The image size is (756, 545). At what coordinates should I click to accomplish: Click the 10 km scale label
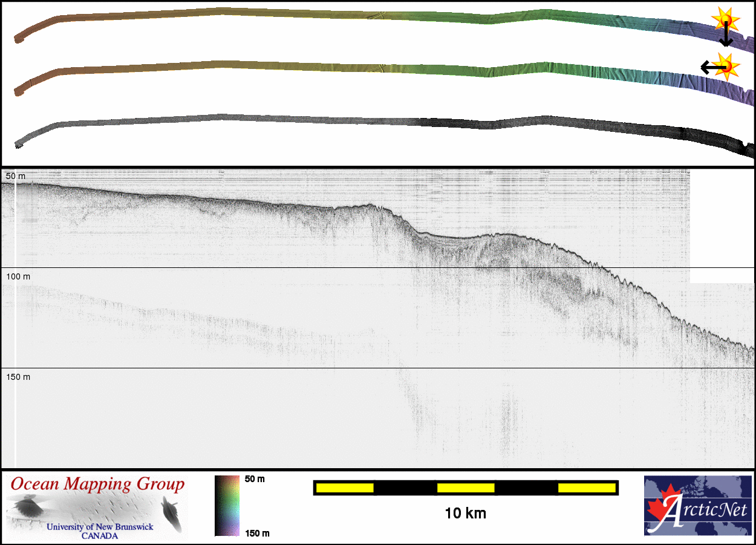465,514
